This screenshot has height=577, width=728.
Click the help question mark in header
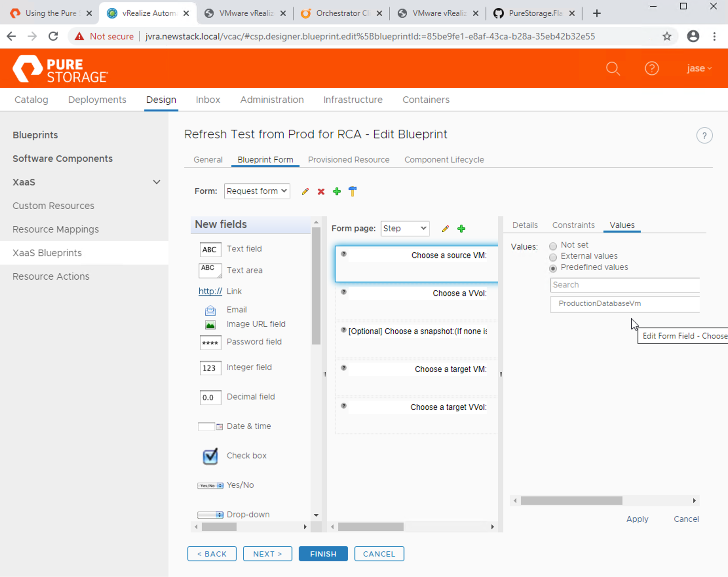pyautogui.click(x=652, y=68)
